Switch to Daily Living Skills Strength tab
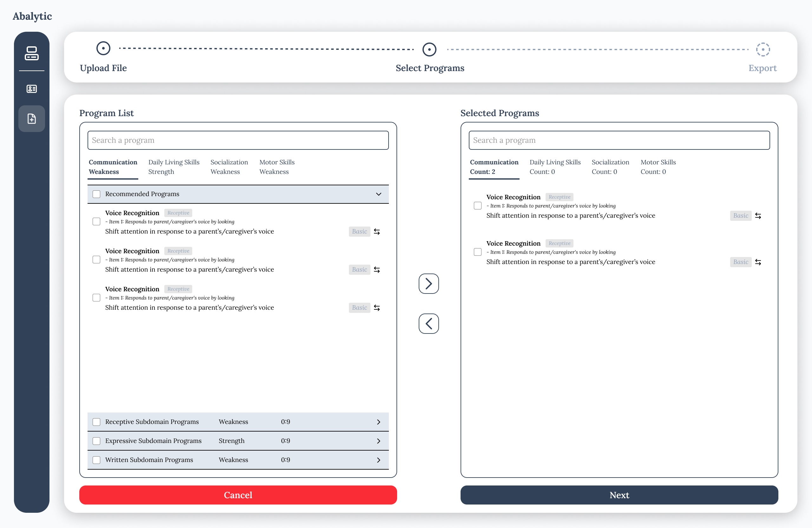The width and height of the screenshot is (812, 528). coord(174,167)
